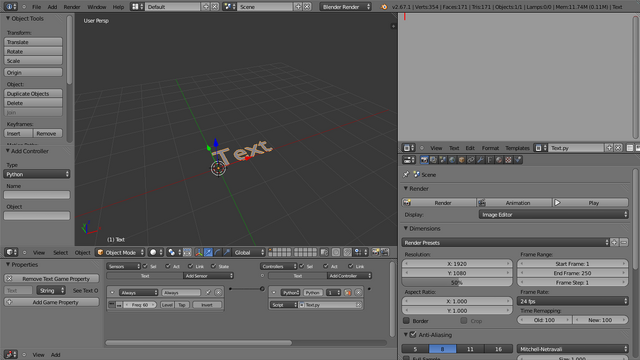Screen dimensions: 640x360
Task: Open the Constraints properties tab
Action: 471,160
